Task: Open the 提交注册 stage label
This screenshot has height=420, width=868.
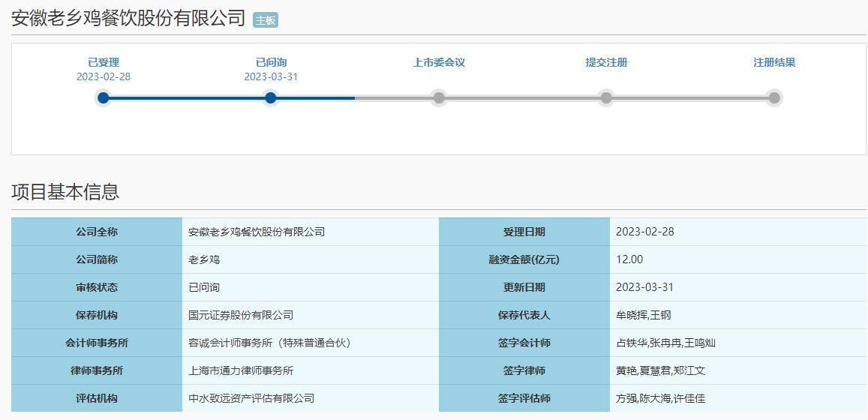Action: (606, 62)
